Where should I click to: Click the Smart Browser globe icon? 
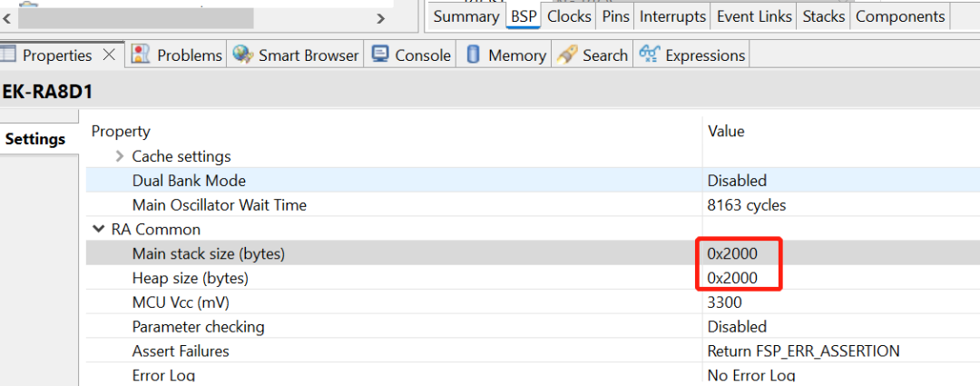242,55
